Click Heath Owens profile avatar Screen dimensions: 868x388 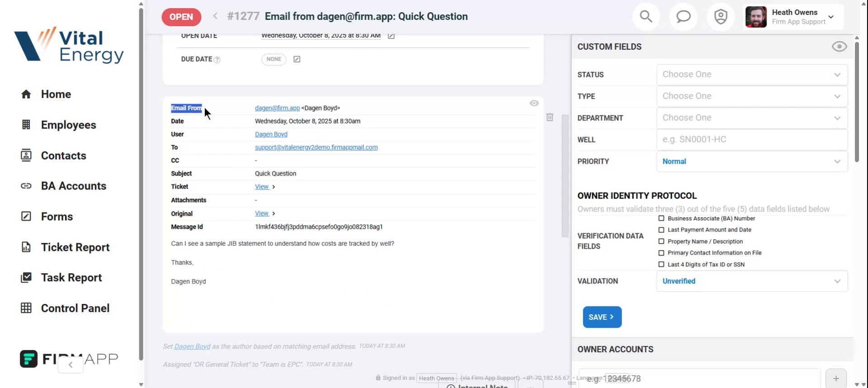pyautogui.click(x=756, y=17)
